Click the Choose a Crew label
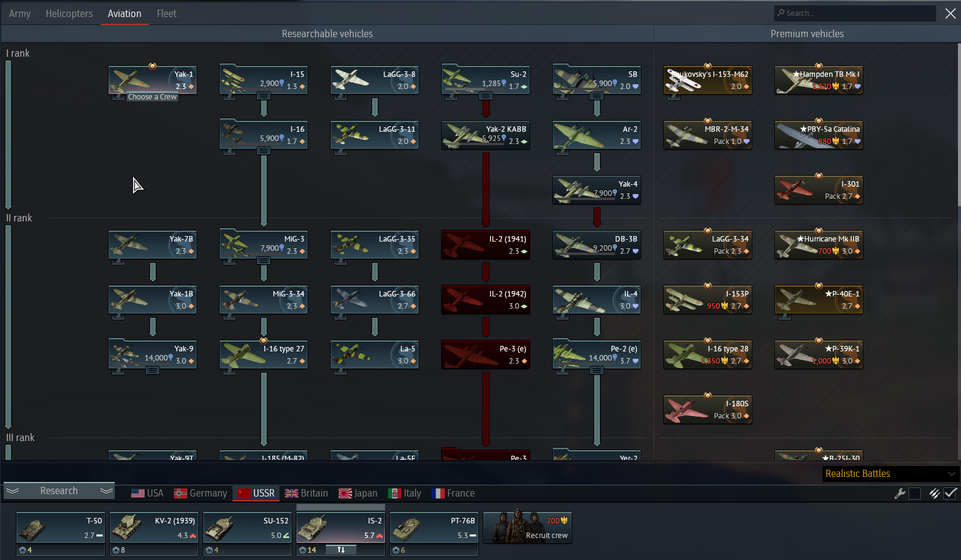This screenshot has width=961, height=560. [x=153, y=97]
